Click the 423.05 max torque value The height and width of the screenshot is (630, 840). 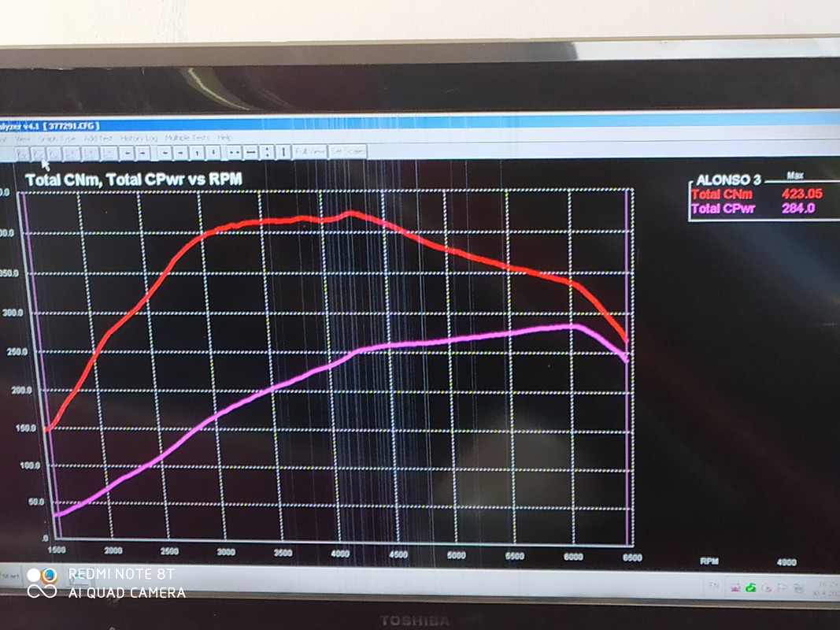[801, 194]
